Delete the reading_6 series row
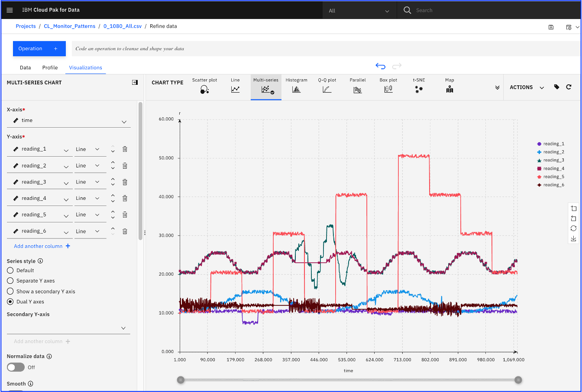This screenshot has height=392, width=582. pyautogui.click(x=125, y=231)
